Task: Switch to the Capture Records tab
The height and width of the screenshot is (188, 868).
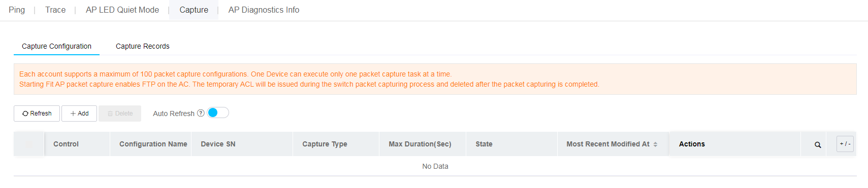Action: pos(143,46)
